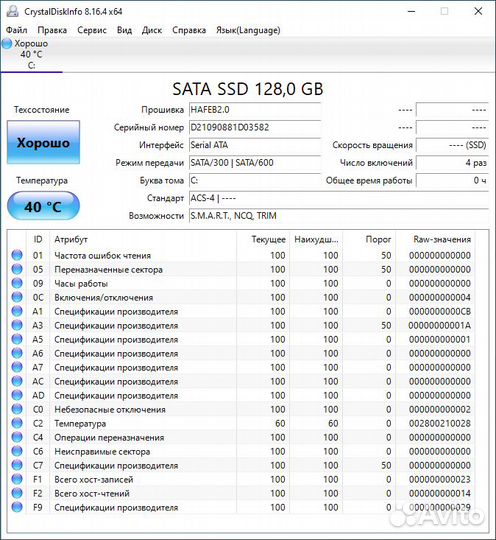Image resolution: width=496 pixels, height=540 pixels.
Task: Click status orb for attribute C2 Температура
Action: [x=17, y=423]
